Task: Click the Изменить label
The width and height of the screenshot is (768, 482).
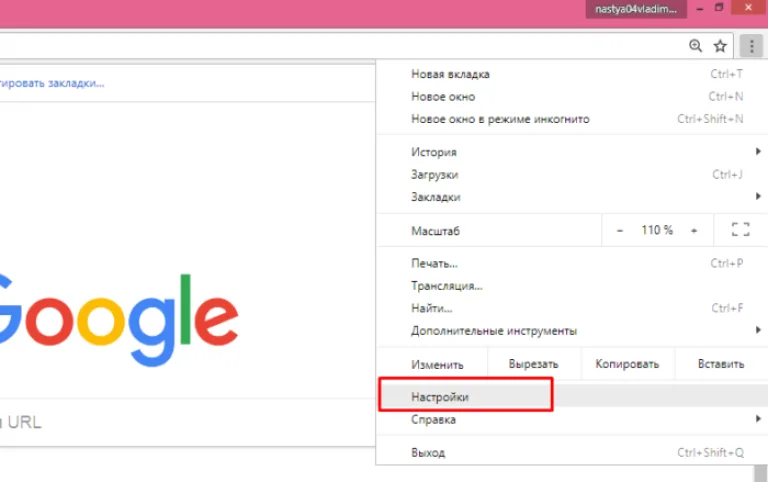Action: click(437, 364)
